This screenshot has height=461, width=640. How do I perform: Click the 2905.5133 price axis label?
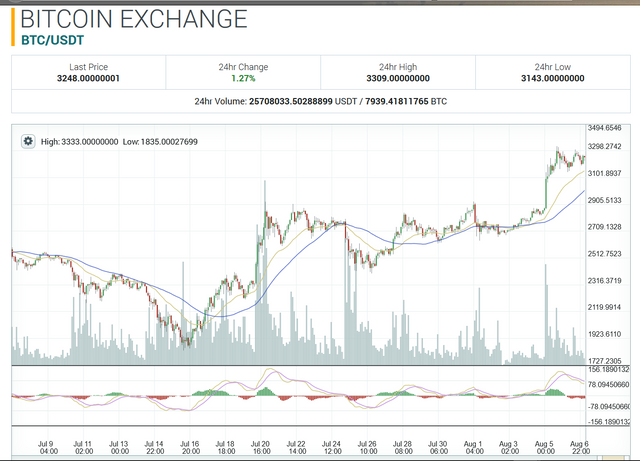604,200
